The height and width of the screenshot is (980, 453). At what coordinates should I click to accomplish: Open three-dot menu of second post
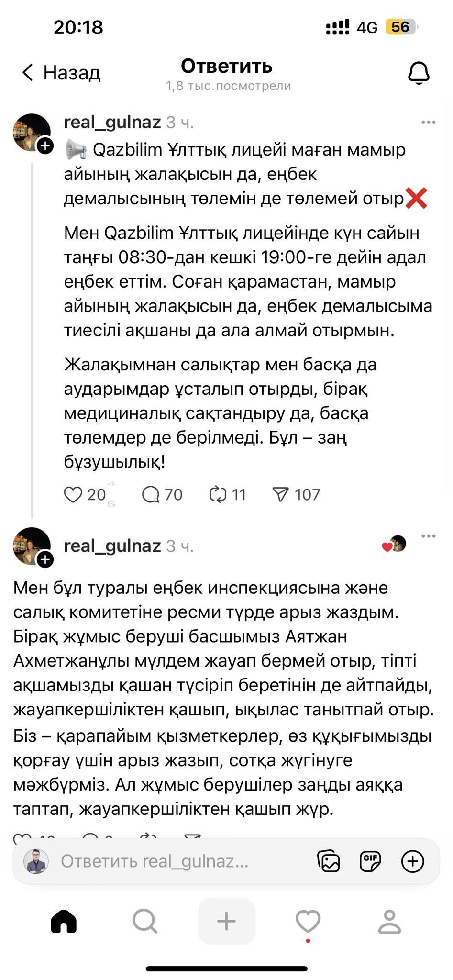[x=428, y=536]
